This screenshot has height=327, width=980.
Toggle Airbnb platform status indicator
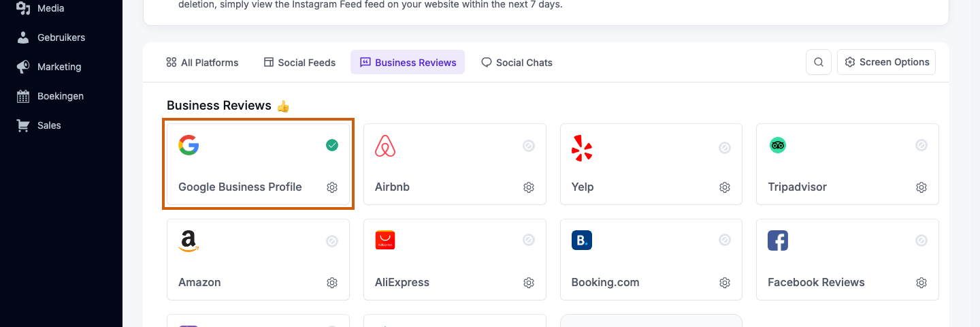[529, 146]
